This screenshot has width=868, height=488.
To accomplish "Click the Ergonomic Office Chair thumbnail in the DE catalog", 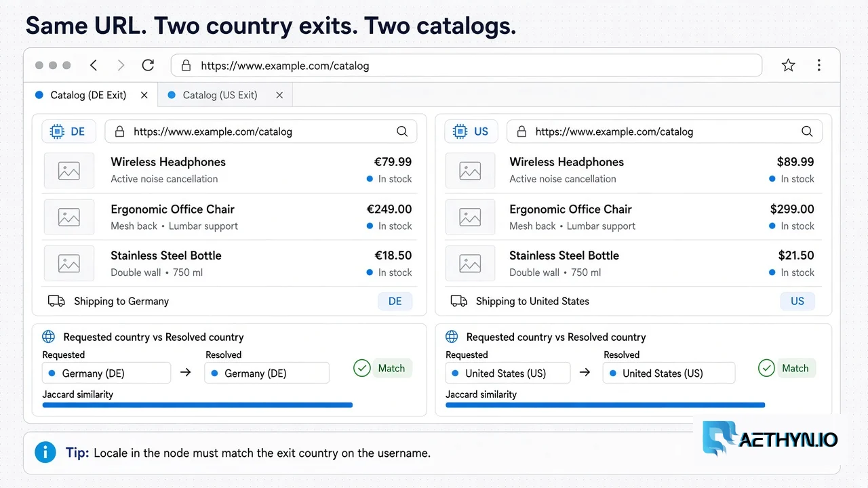I will (69, 217).
